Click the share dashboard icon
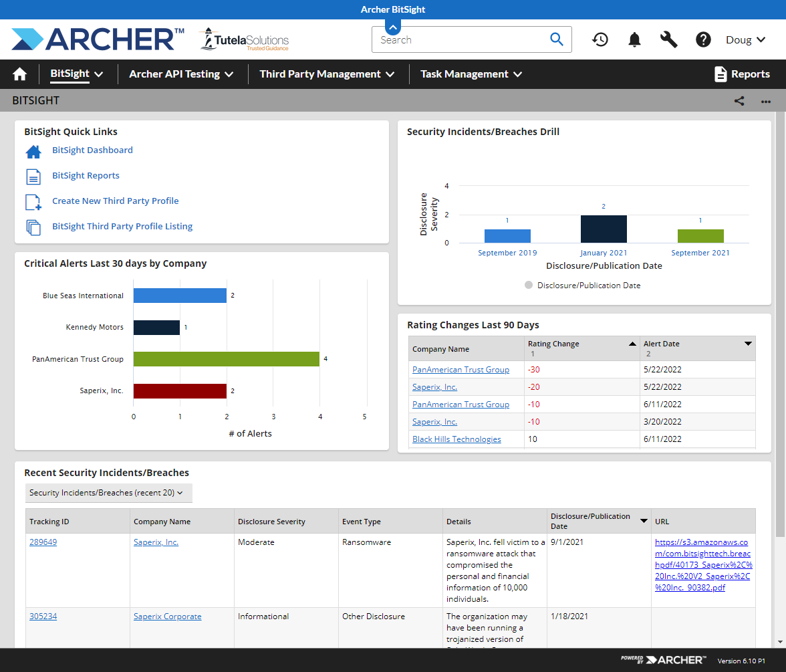Screen dimensions: 786x672 pos(739,101)
